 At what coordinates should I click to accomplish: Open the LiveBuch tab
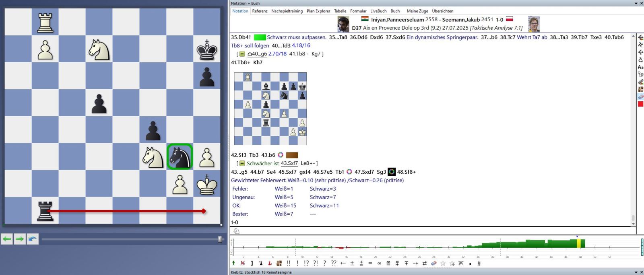coord(378,11)
